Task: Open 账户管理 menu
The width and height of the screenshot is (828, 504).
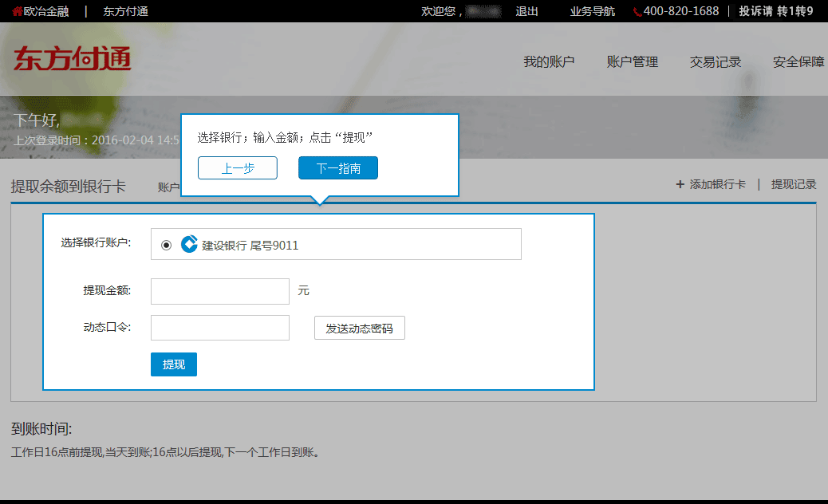Action: [632, 61]
